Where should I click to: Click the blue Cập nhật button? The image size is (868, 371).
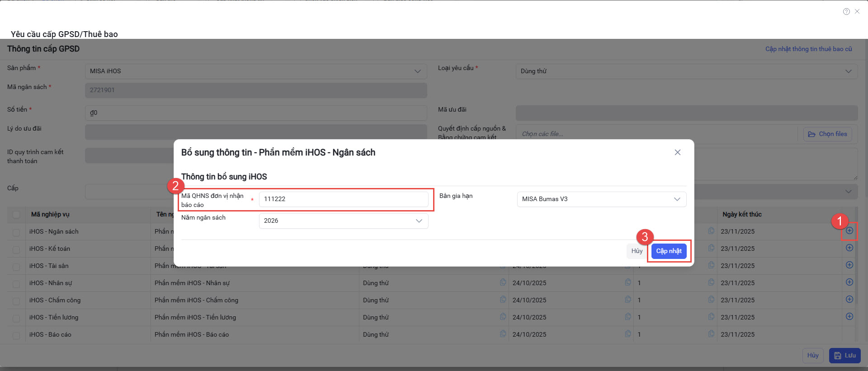[669, 251]
